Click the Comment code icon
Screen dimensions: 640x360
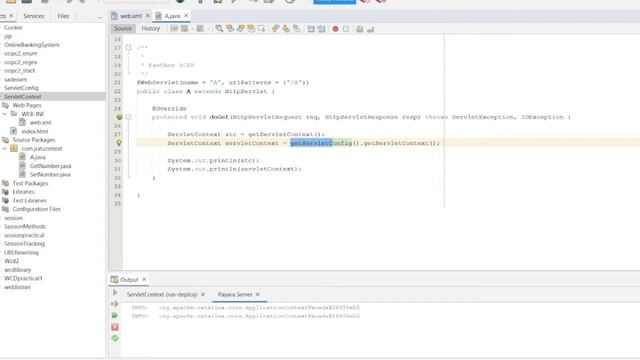click(x=360, y=29)
